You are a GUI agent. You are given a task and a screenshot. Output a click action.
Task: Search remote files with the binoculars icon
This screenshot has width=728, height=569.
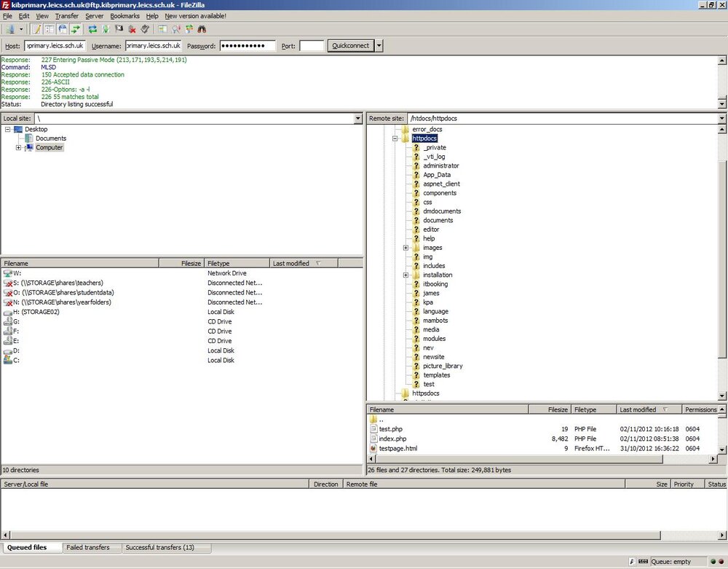tap(202, 29)
